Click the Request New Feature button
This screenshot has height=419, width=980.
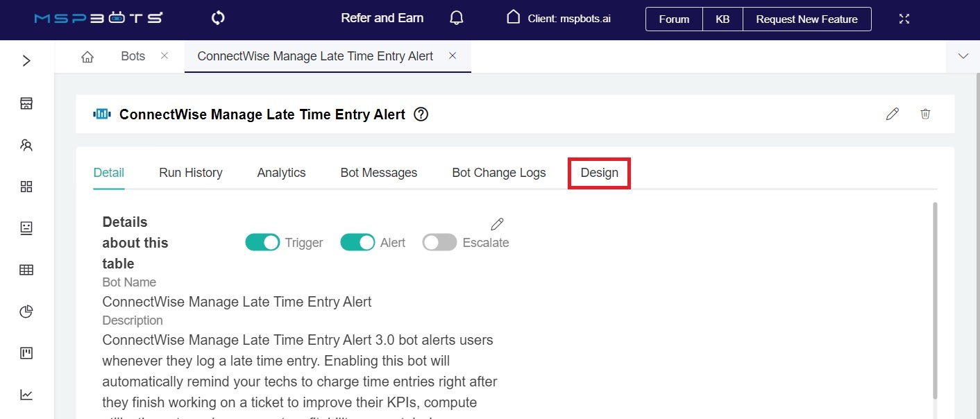806,19
